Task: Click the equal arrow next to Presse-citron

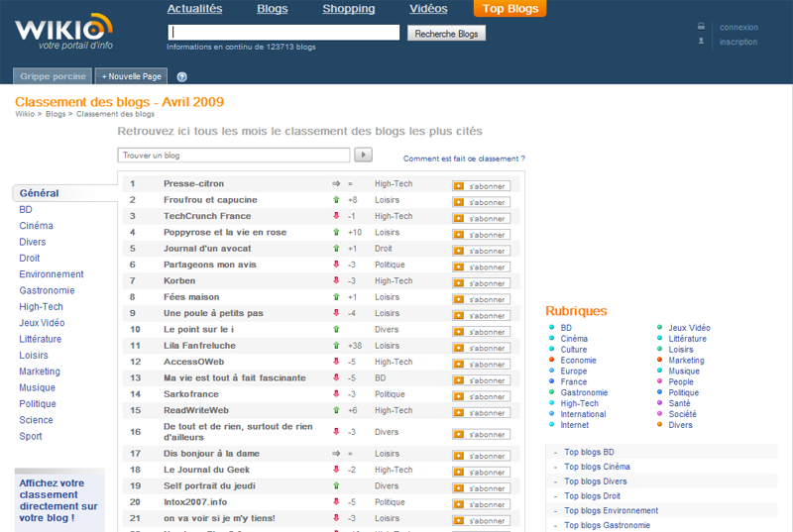Action: click(336, 183)
